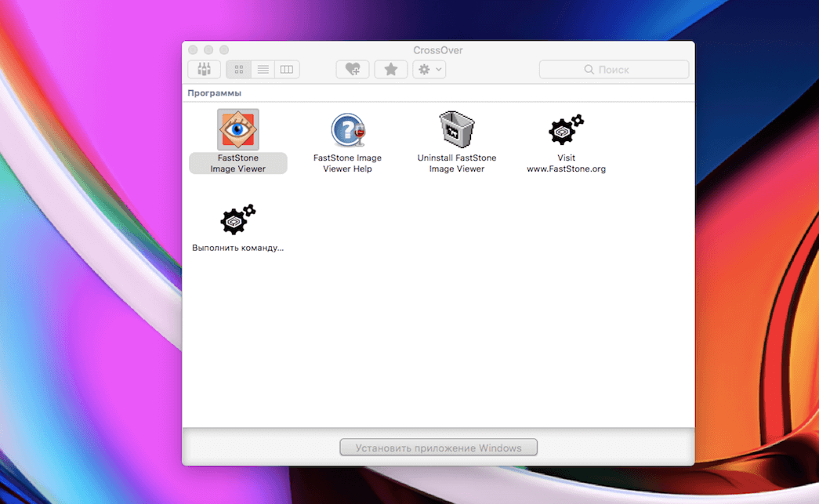Click the heart-plus add favorite icon

[x=353, y=70]
